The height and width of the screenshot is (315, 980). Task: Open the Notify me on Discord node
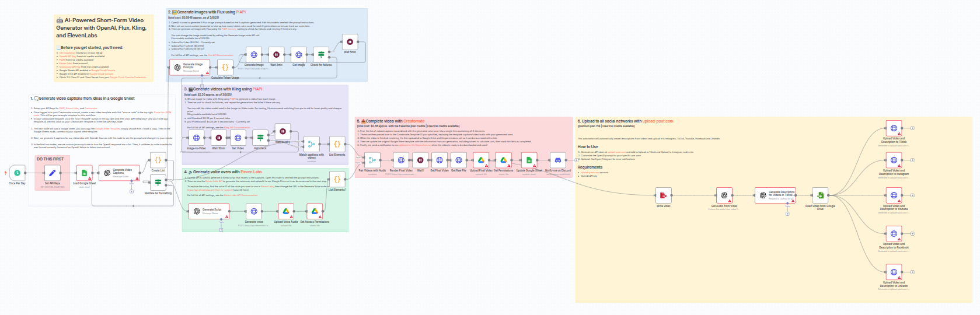(557, 160)
